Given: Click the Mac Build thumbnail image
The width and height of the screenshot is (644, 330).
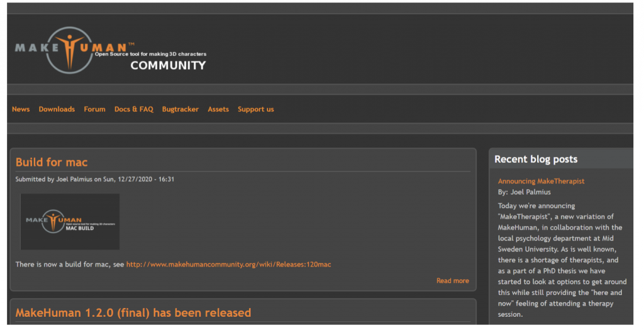Looking at the screenshot, I should 70,222.
